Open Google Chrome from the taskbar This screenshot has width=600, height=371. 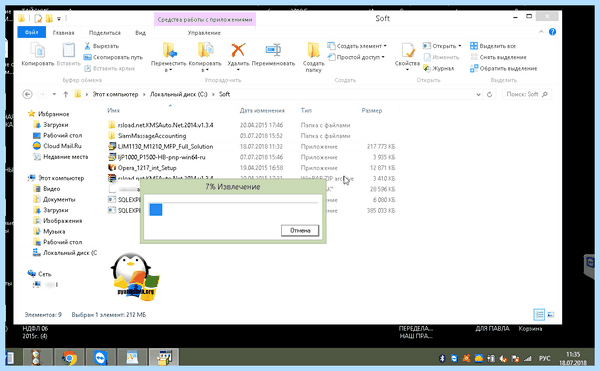(x=69, y=358)
